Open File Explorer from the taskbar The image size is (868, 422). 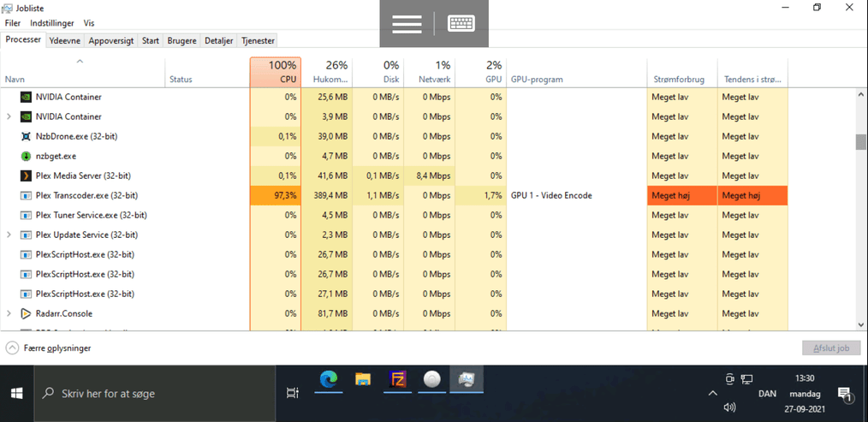click(363, 379)
